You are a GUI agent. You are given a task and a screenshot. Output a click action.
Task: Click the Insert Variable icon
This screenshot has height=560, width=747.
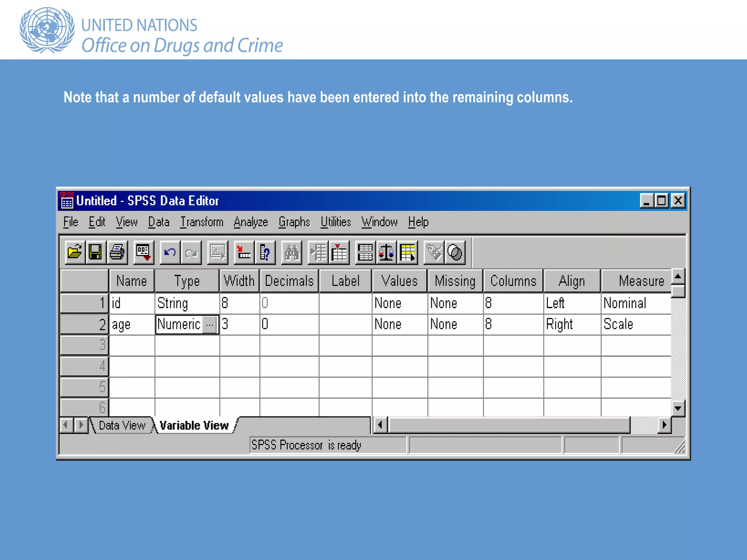(339, 252)
